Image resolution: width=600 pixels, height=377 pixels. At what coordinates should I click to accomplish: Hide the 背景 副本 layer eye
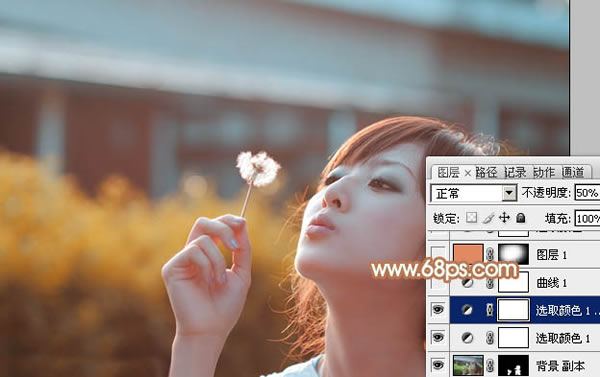[x=438, y=365]
